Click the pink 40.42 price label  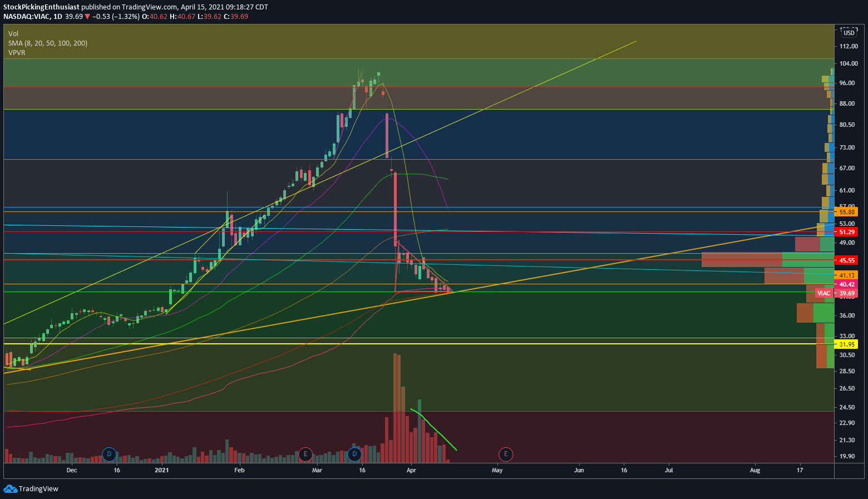[846, 284]
